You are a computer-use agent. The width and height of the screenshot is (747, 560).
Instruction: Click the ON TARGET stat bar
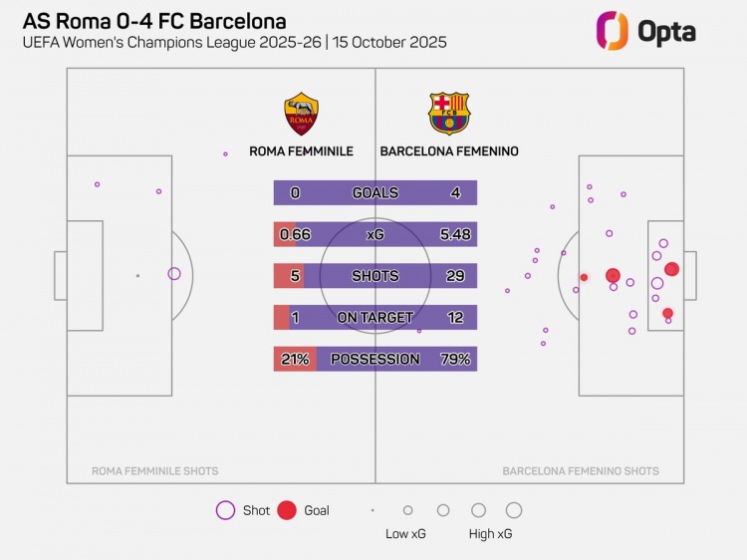tap(375, 317)
